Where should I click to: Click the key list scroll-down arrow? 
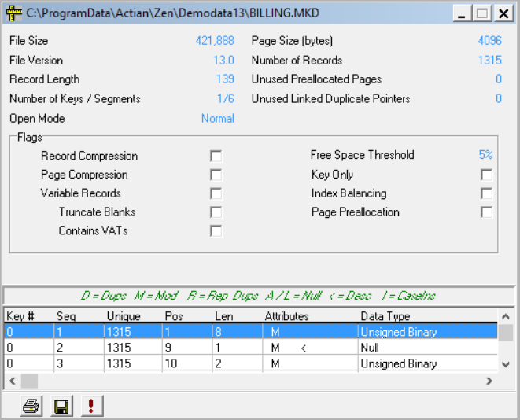click(506, 364)
